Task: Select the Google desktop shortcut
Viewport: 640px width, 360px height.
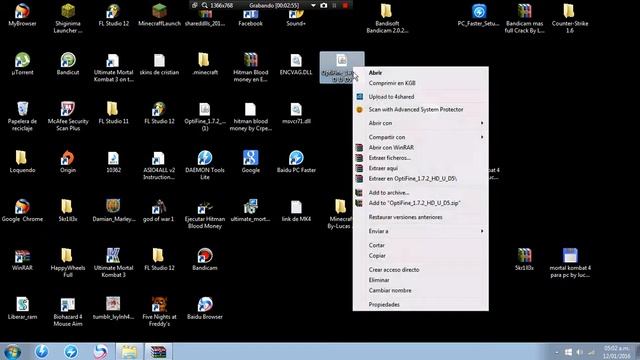Action: (250, 162)
